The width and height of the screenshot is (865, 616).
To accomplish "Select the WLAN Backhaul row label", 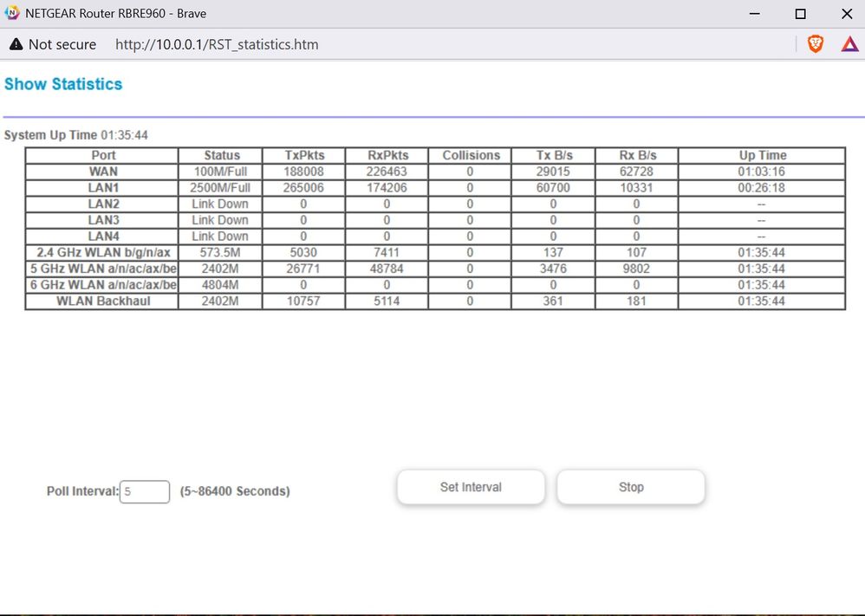I will point(103,302).
